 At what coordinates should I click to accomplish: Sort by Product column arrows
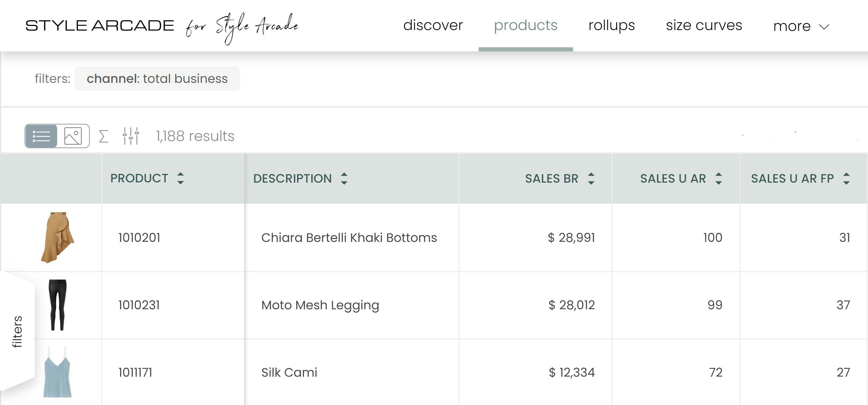181,178
